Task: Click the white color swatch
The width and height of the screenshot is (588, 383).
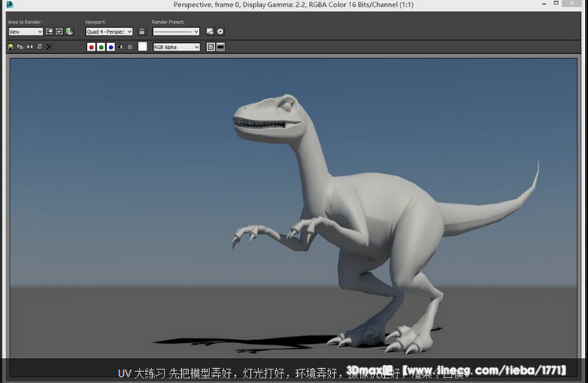Action: [x=143, y=47]
